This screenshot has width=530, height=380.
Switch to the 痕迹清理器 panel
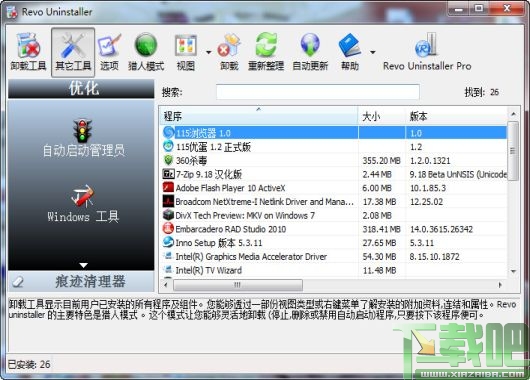[x=81, y=281]
